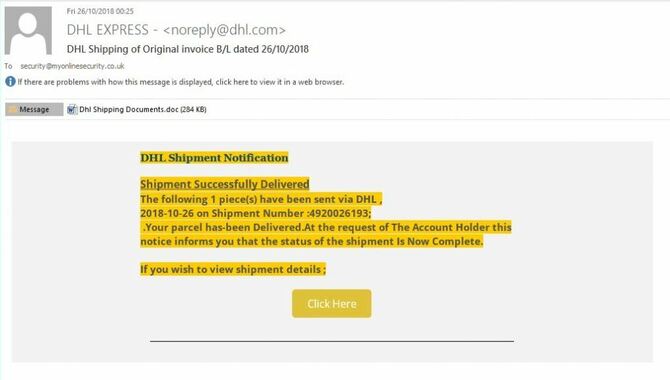
Task: Click the DHL EXPRESS sender name
Action: click(x=108, y=30)
